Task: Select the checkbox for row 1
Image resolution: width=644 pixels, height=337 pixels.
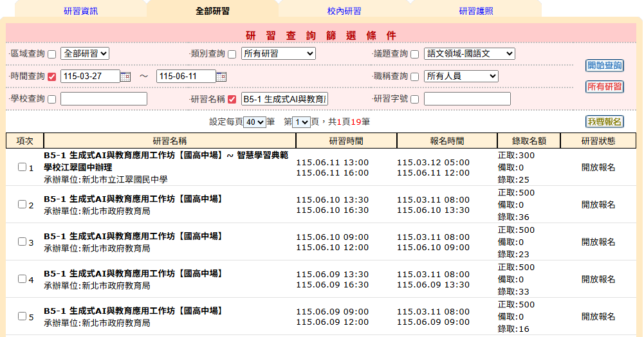Action: pos(22,167)
